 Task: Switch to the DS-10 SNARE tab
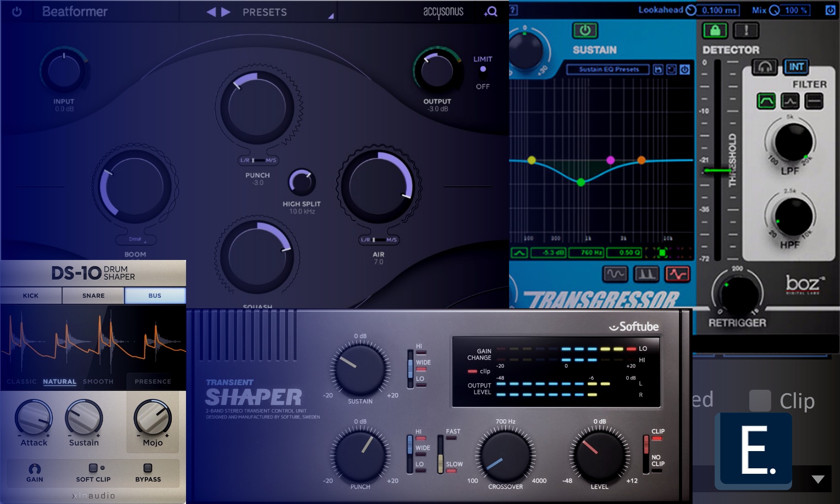tap(93, 296)
